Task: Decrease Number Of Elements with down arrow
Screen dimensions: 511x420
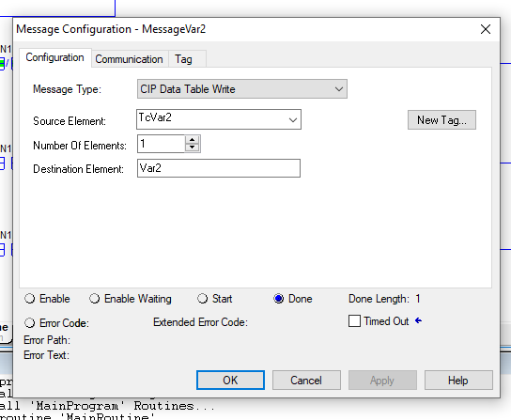Action: click(x=192, y=148)
